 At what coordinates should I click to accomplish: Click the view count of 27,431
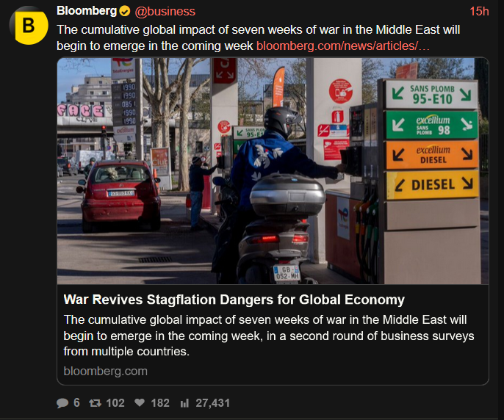click(x=213, y=403)
